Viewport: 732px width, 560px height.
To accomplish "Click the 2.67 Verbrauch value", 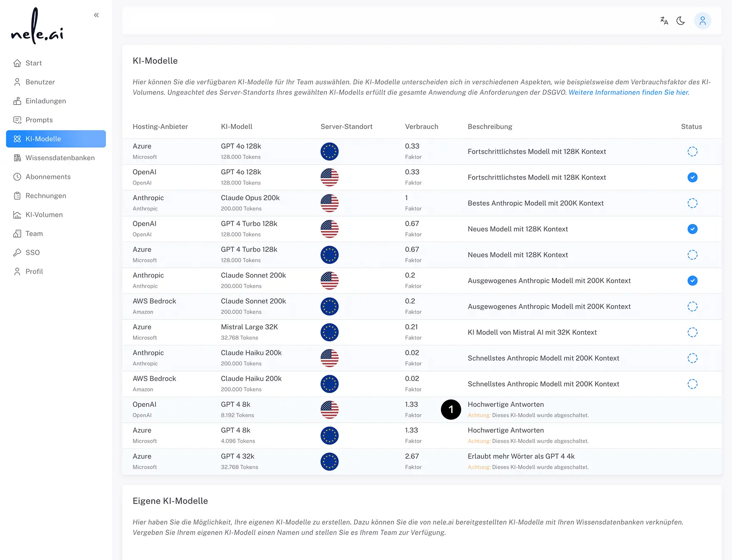I will click(x=412, y=456).
